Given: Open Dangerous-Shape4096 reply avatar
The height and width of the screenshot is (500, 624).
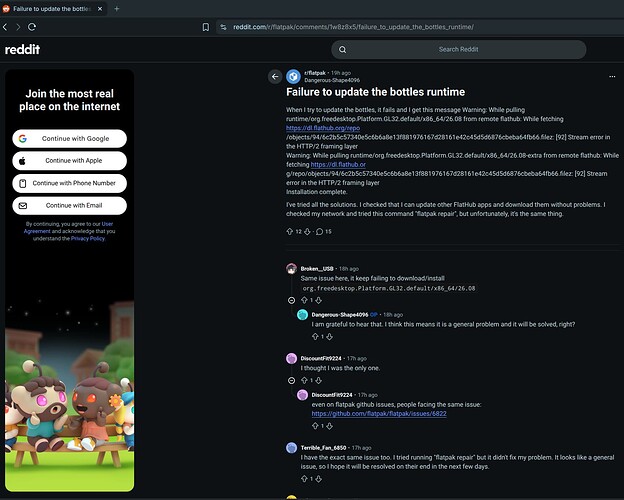Looking at the screenshot, I should (302, 314).
